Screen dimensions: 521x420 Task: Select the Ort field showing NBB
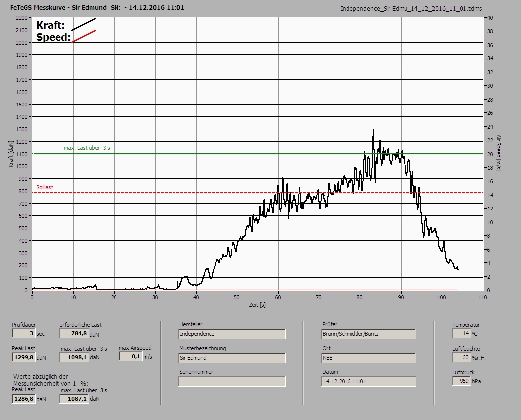pos(369,358)
